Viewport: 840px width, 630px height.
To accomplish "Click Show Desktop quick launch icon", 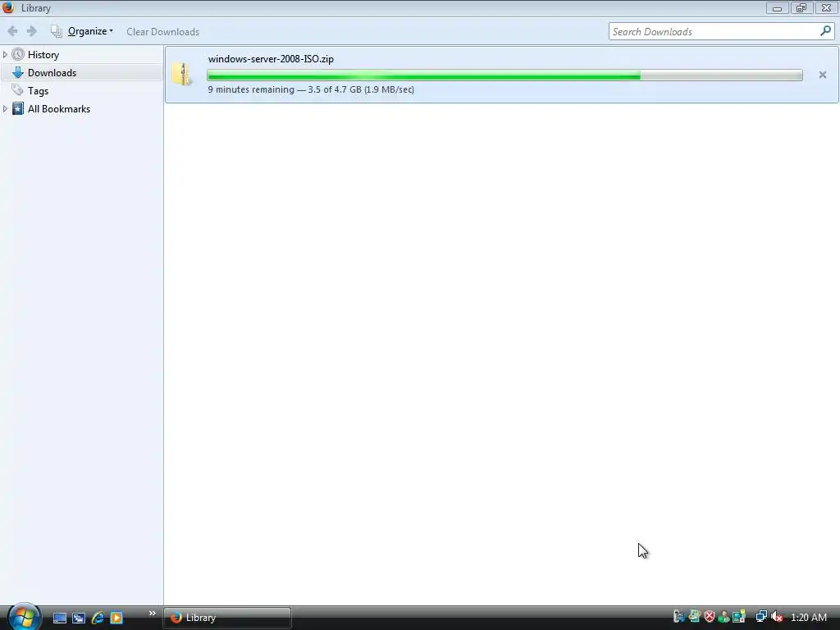I will pos(59,618).
